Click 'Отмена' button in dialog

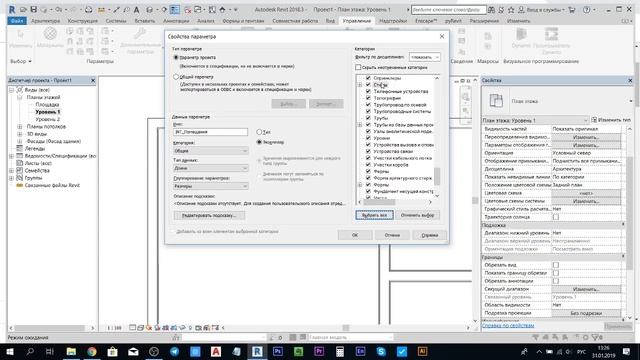click(x=392, y=235)
